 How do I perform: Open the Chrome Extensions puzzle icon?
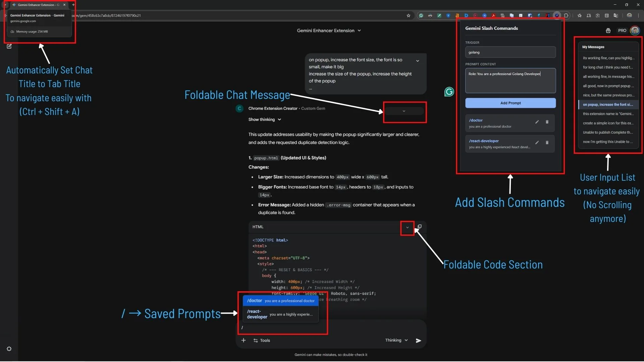tap(566, 15)
